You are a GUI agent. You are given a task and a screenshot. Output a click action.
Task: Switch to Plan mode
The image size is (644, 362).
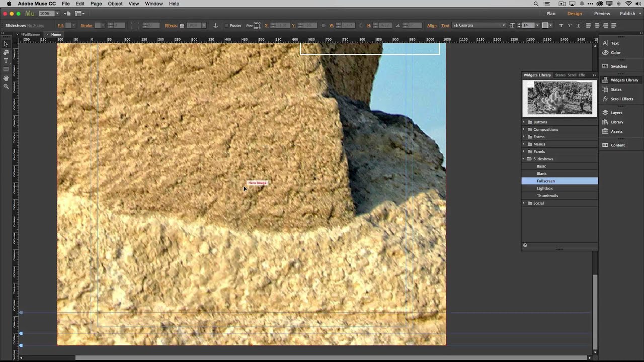[551, 14]
